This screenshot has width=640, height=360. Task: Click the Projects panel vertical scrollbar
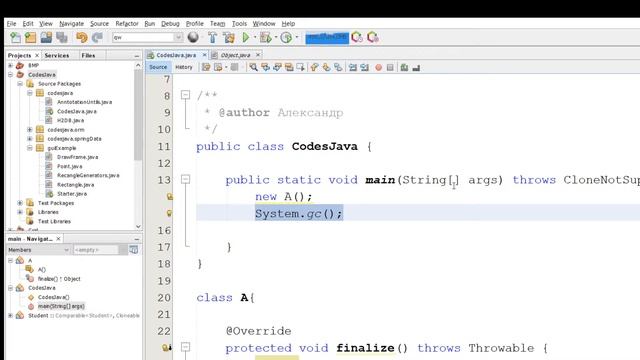click(x=138, y=145)
